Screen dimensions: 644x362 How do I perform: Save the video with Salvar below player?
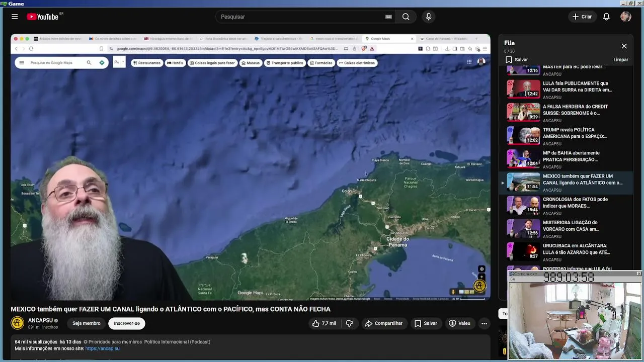(x=426, y=323)
